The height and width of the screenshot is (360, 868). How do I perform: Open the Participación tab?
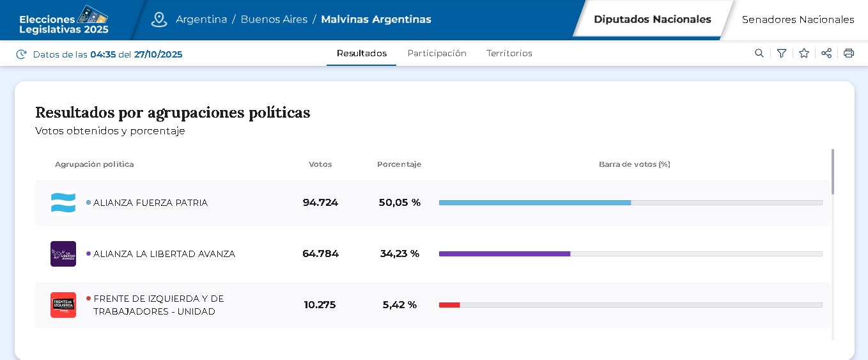point(437,54)
